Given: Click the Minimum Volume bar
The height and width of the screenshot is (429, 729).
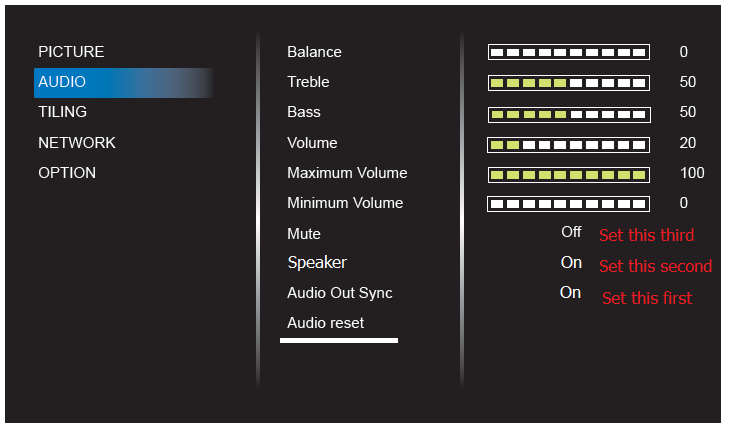Looking at the screenshot, I should (568, 204).
